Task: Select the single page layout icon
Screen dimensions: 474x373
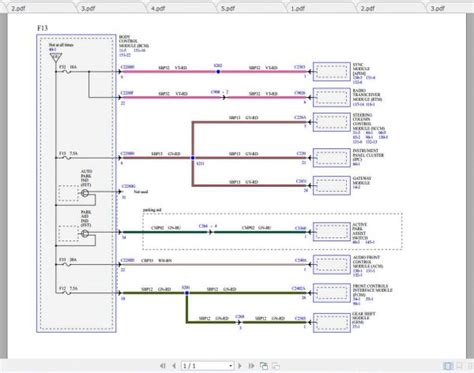Action: [x=448, y=366]
